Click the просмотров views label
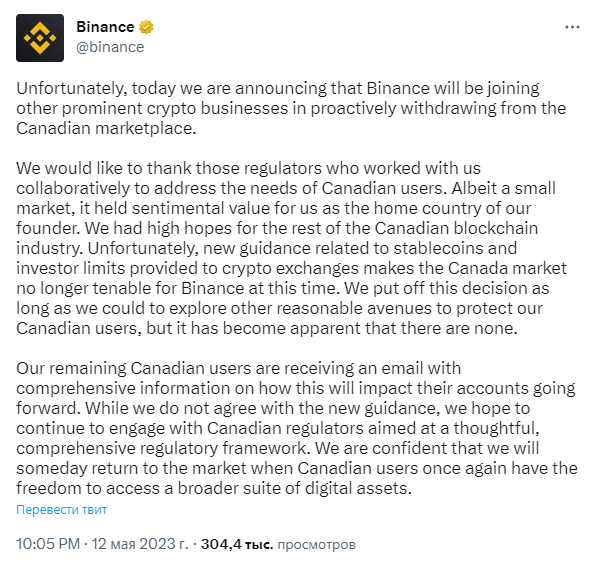 click(x=316, y=545)
